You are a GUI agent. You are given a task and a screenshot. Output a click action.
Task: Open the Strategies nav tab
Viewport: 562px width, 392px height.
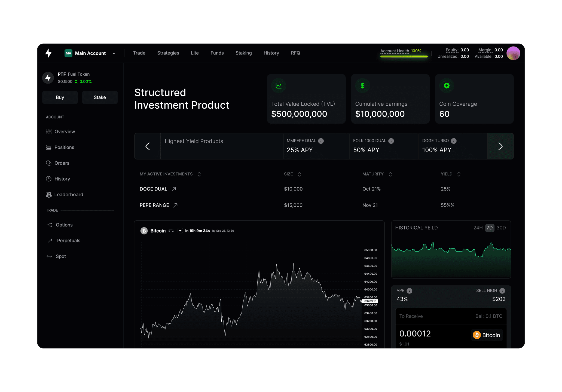pyautogui.click(x=168, y=53)
